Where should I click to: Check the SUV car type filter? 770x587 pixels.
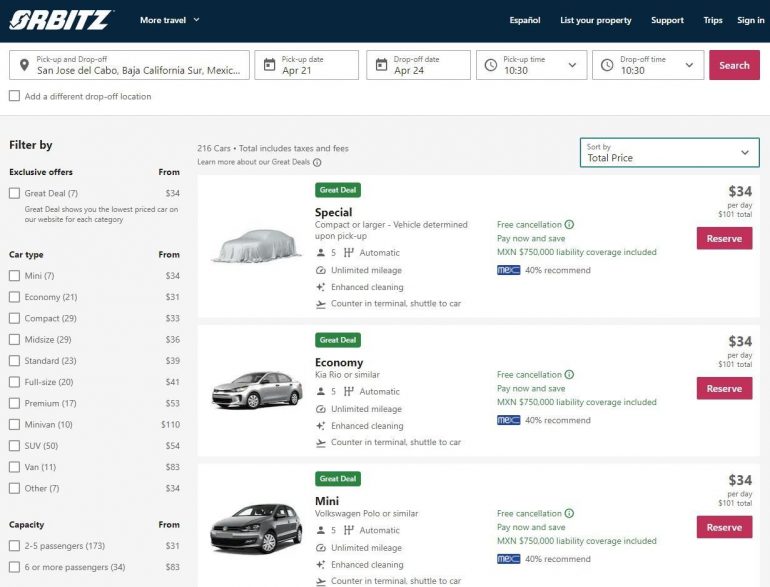tap(14, 445)
